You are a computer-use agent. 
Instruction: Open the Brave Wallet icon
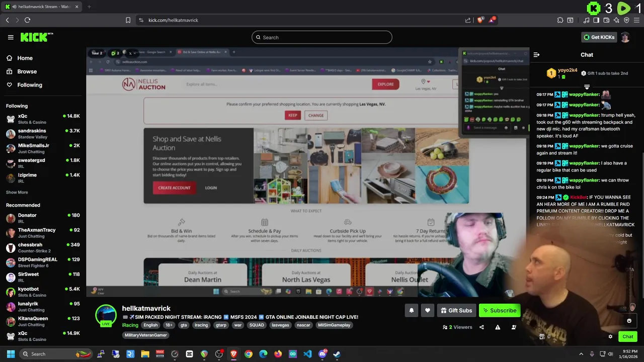tap(606, 20)
